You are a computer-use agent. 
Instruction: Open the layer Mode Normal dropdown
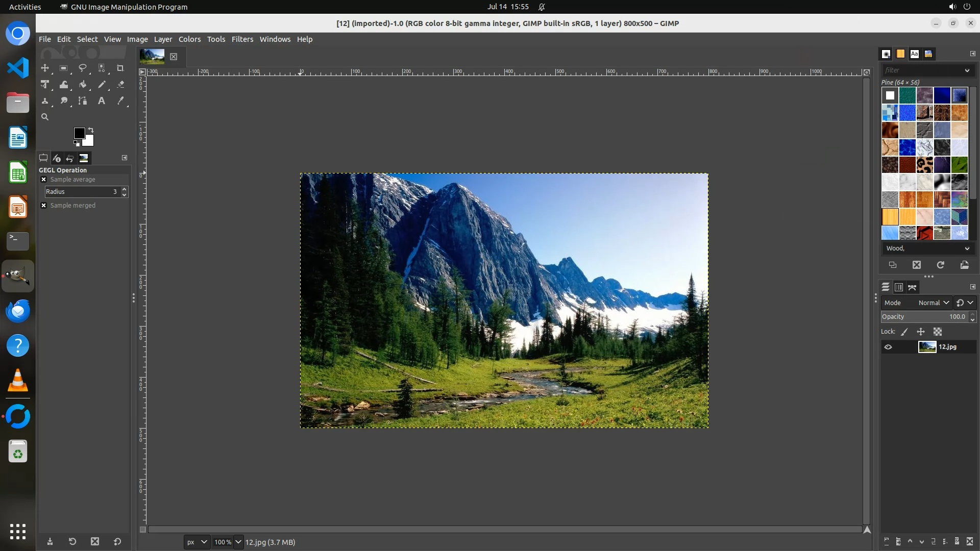click(x=933, y=303)
